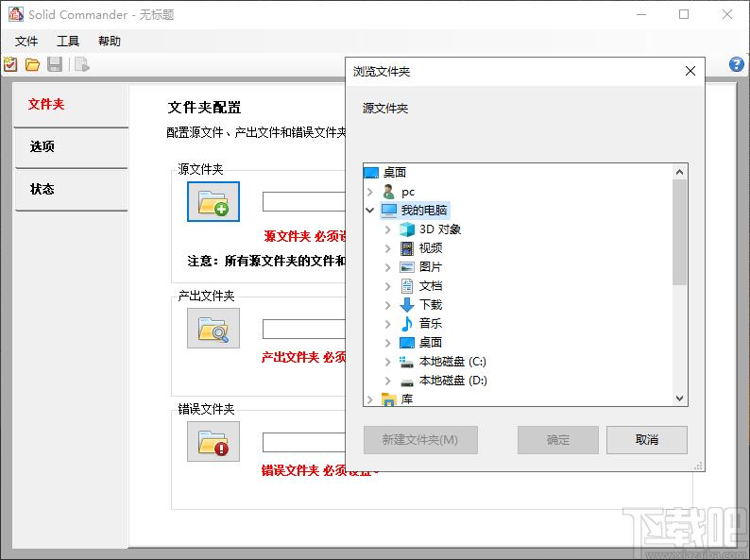Select 本地磁盘 (C:) in the tree
The width and height of the screenshot is (750, 560).
[452, 361]
